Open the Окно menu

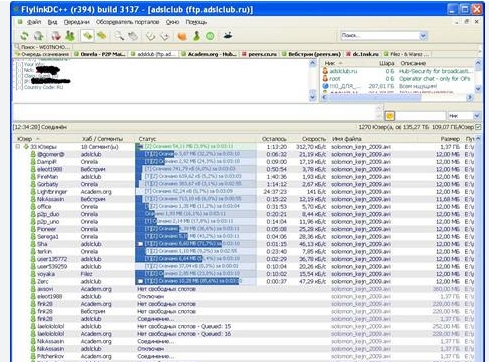172,22
